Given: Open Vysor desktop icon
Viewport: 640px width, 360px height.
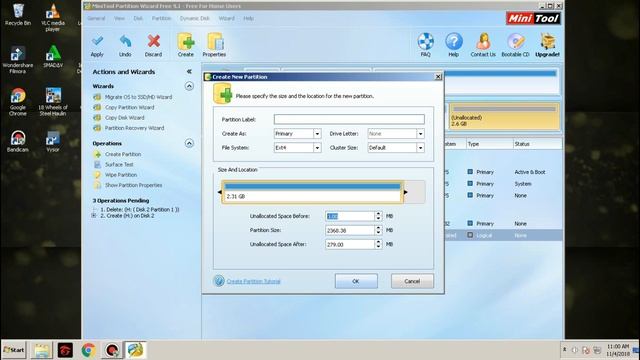Looking at the screenshot, I should tap(53, 141).
